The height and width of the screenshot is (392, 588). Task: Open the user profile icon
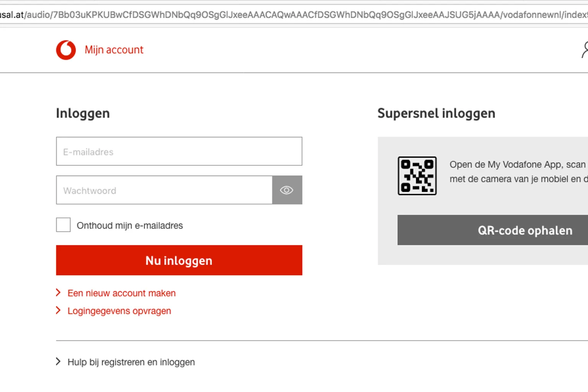tap(584, 50)
